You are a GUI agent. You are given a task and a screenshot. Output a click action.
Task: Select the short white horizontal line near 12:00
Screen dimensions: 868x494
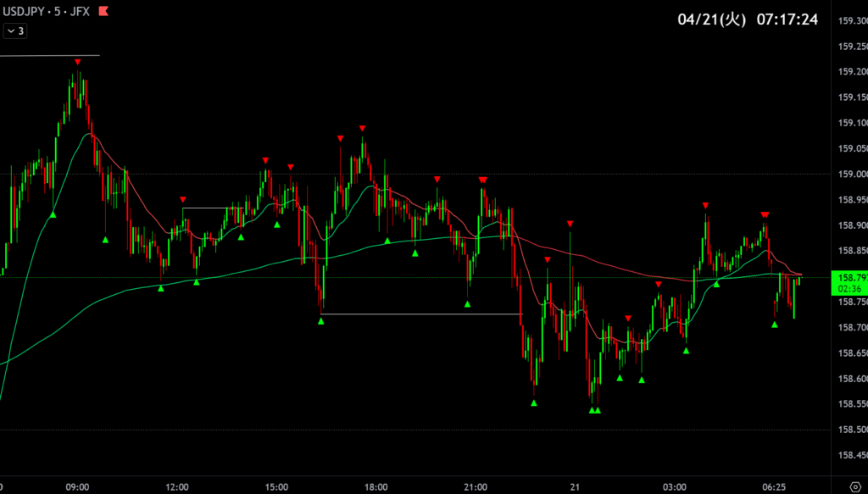[212, 208]
